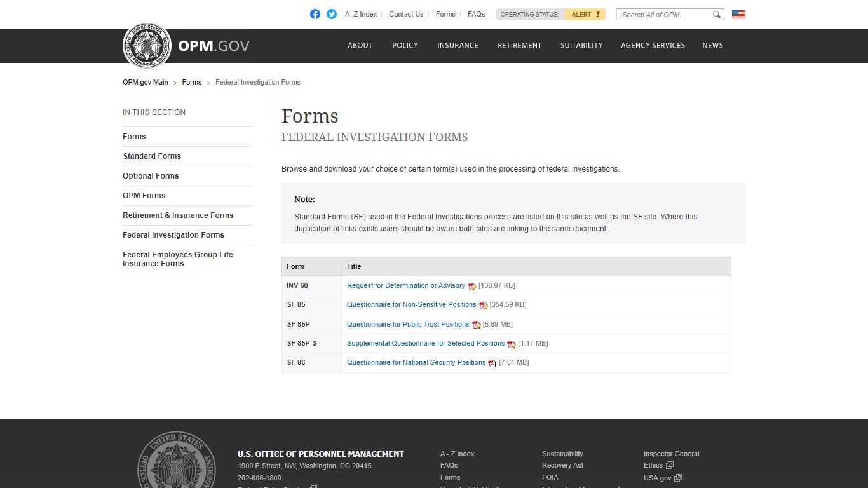The width and height of the screenshot is (868, 488).
Task: Open Questionnaire for National Security Positions link
Action: tap(416, 363)
